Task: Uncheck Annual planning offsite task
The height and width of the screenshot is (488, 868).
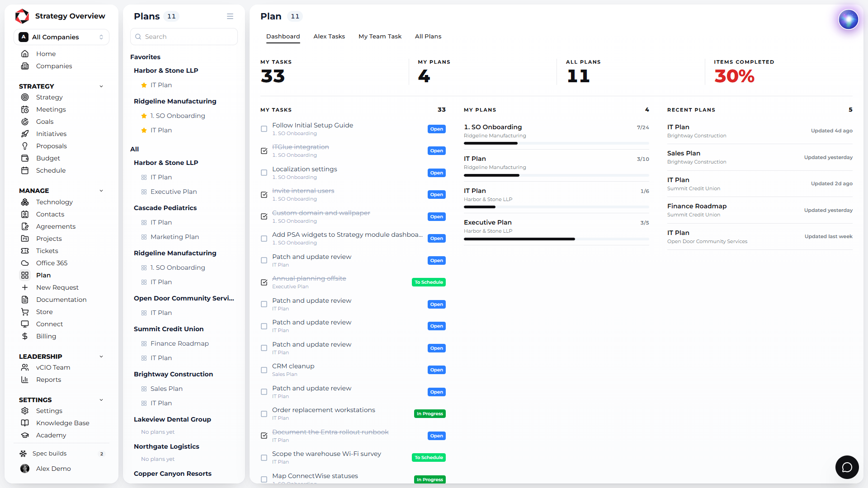Action: click(264, 282)
